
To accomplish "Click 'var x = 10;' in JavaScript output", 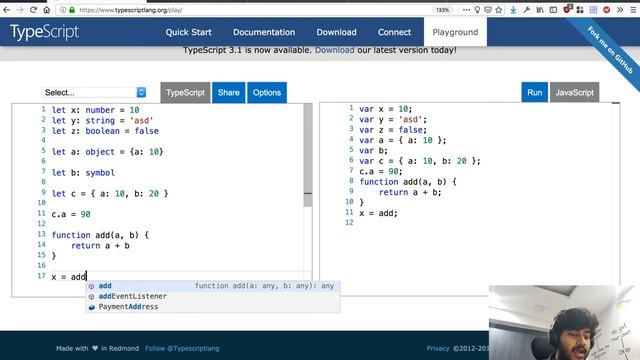I will point(386,109).
